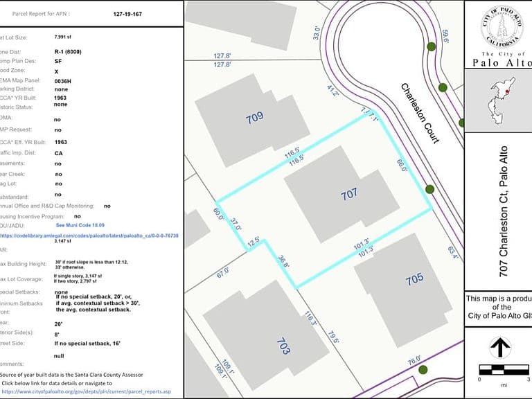Click 'The City of Palo Alto' title text
This screenshot has width=532, height=399.
[x=502, y=60]
